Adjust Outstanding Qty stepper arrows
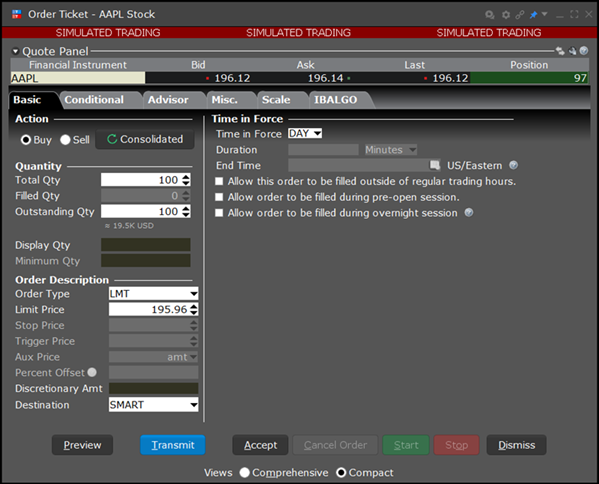The image size is (599, 484). 186,211
